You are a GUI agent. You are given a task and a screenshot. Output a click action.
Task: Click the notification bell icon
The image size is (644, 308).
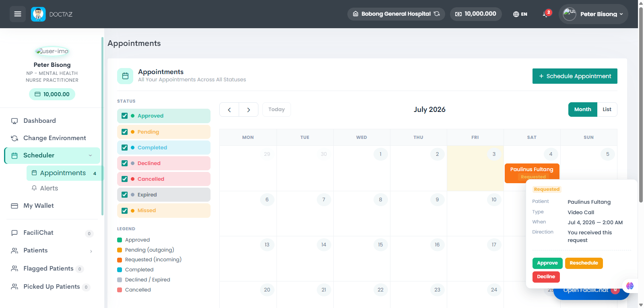[x=545, y=14]
